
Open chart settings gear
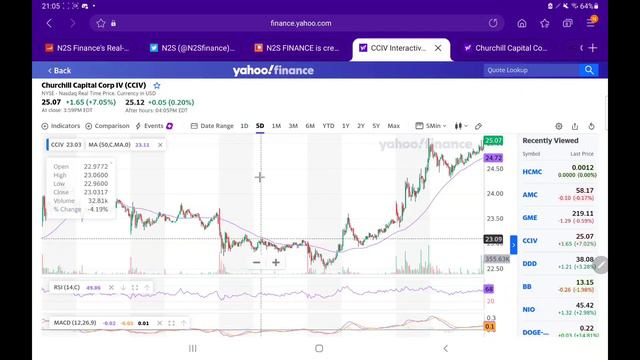coord(559,127)
